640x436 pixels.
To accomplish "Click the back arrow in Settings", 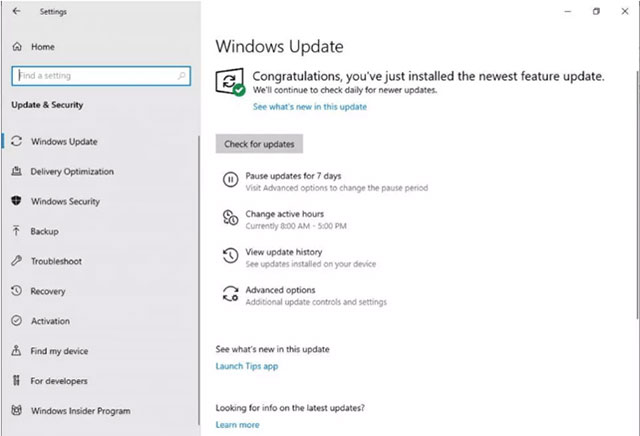I will (x=16, y=11).
